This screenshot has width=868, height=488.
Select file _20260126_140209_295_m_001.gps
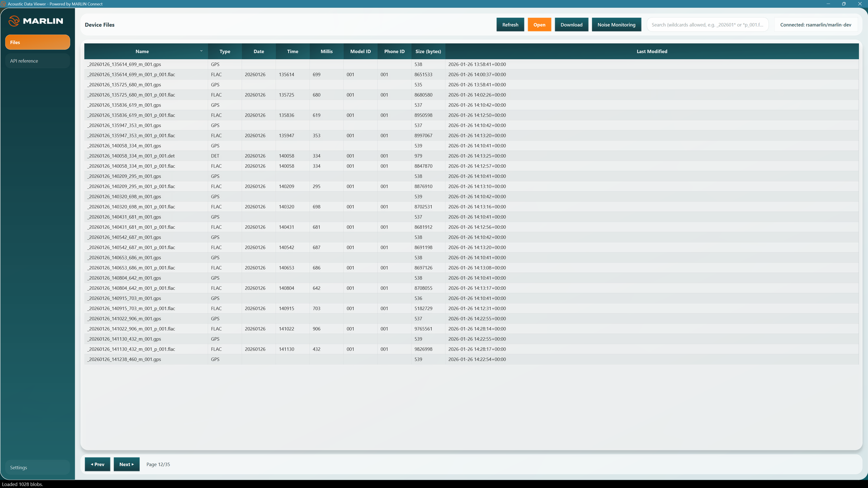coord(124,176)
